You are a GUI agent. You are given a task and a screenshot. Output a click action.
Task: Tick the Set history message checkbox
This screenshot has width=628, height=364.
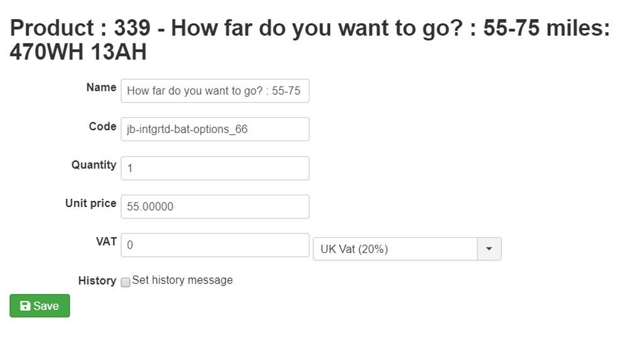coord(126,282)
